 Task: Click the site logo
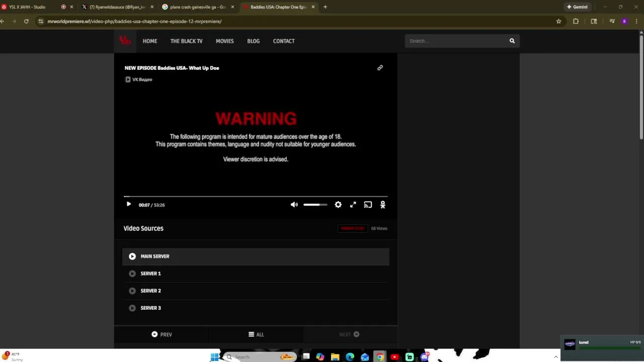pyautogui.click(x=125, y=41)
